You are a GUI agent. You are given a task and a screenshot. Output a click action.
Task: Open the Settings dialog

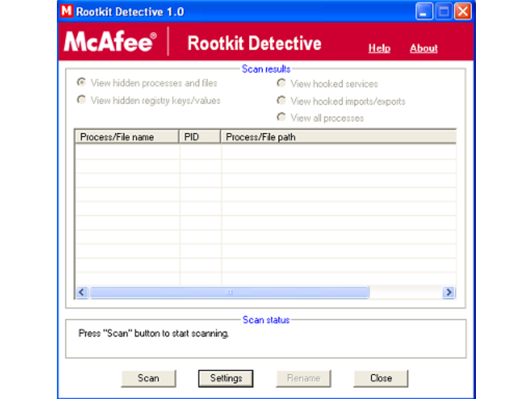tap(226, 378)
